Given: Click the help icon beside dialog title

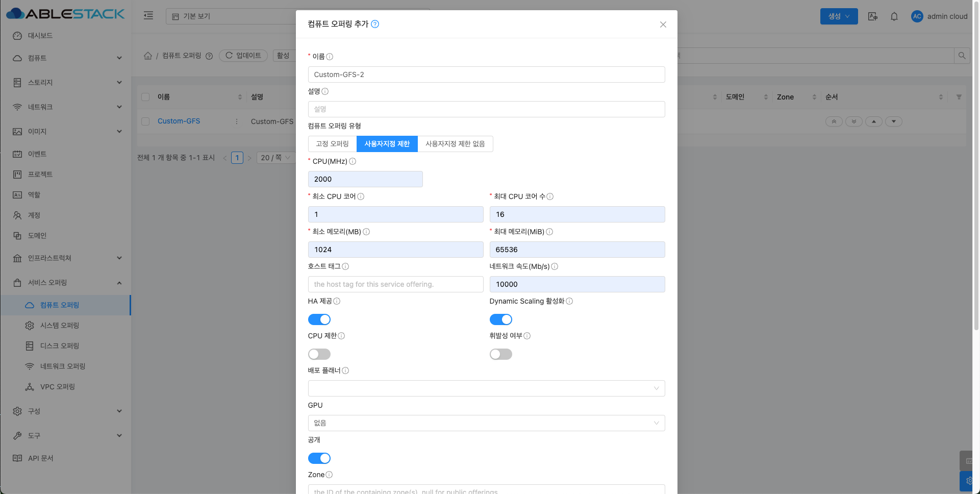Looking at the screenshot, I should coord(375,24).
